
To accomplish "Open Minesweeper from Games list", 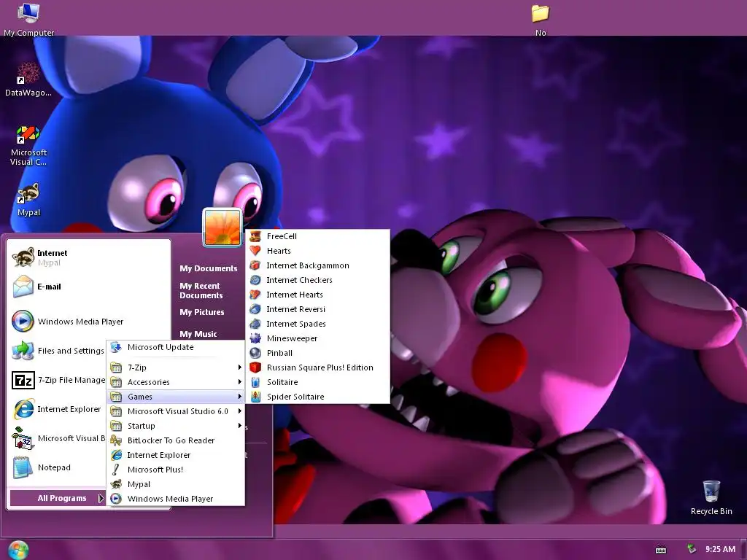I will [292, 338].
